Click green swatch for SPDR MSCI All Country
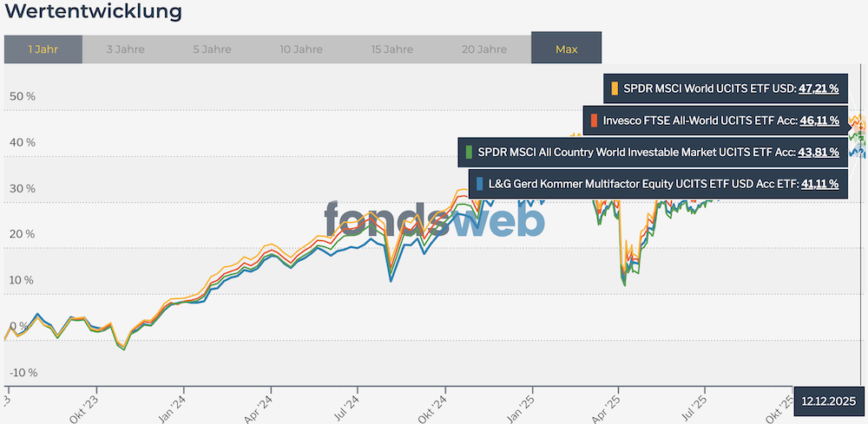Image resolution: width=868 pixels, height=424 pixels. coord(469,152)
